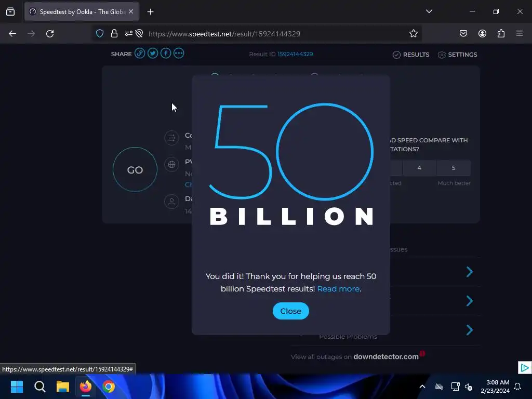The height and width of the screenshot is (399, 532).
Task: Open a new browser tab
Action: 150,12
